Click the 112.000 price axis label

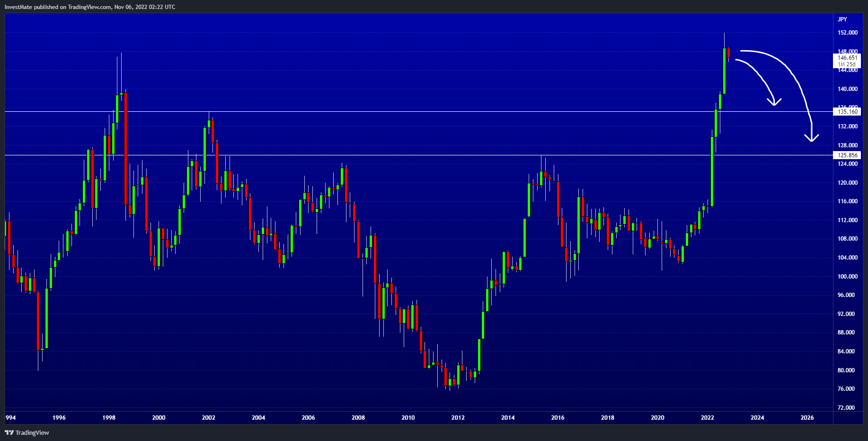click(x=847, y=220)
